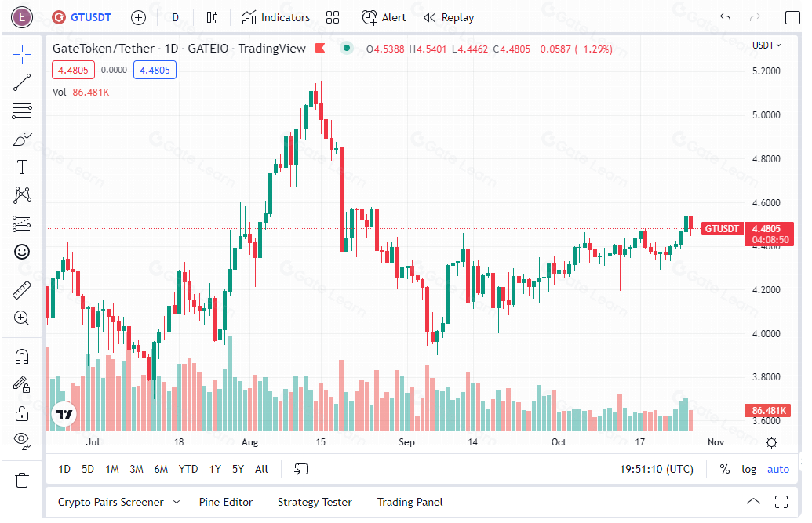The width and height of the screenshot is (812, 523).
Task: Set the chart range to 3M
Action: (x=137, y=469)
